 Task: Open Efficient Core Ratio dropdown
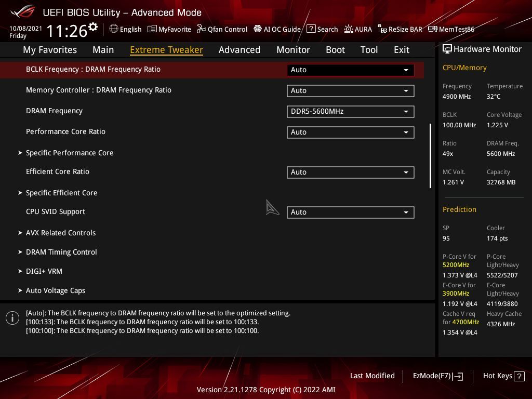tap(351, 172)
